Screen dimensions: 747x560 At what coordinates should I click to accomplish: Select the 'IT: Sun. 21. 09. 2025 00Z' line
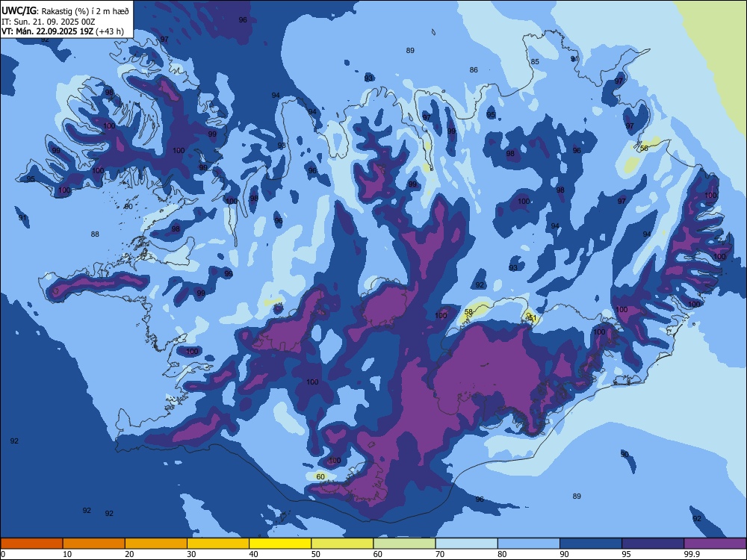click(x=48, y=22)
